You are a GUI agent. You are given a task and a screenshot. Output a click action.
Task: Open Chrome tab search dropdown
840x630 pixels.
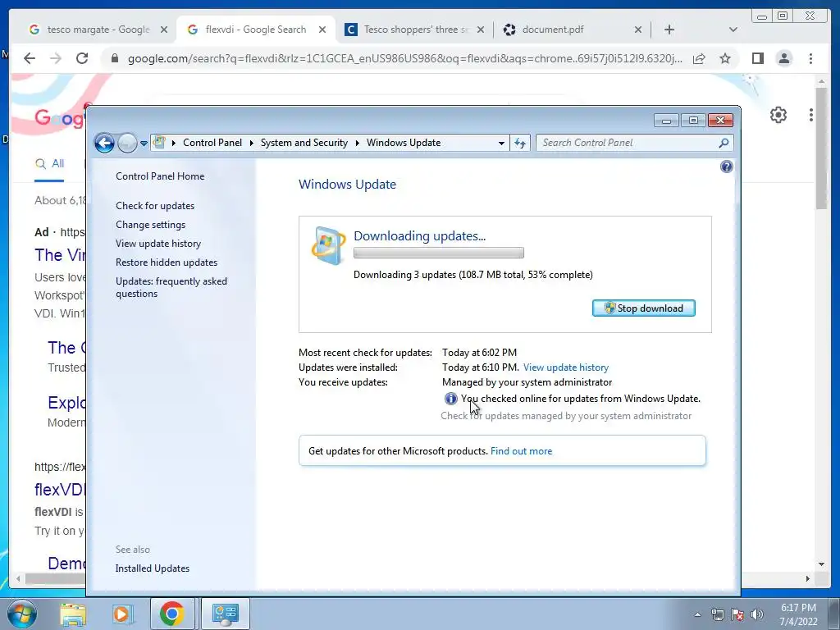pos(733,30)
